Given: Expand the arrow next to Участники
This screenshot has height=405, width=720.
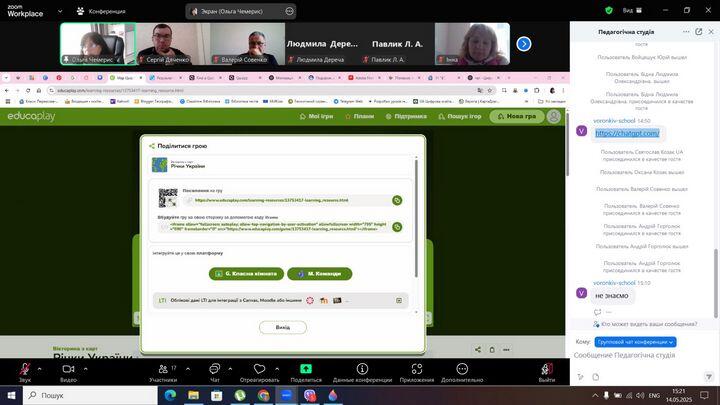Looking at the screenshot, I should point(188,369).
